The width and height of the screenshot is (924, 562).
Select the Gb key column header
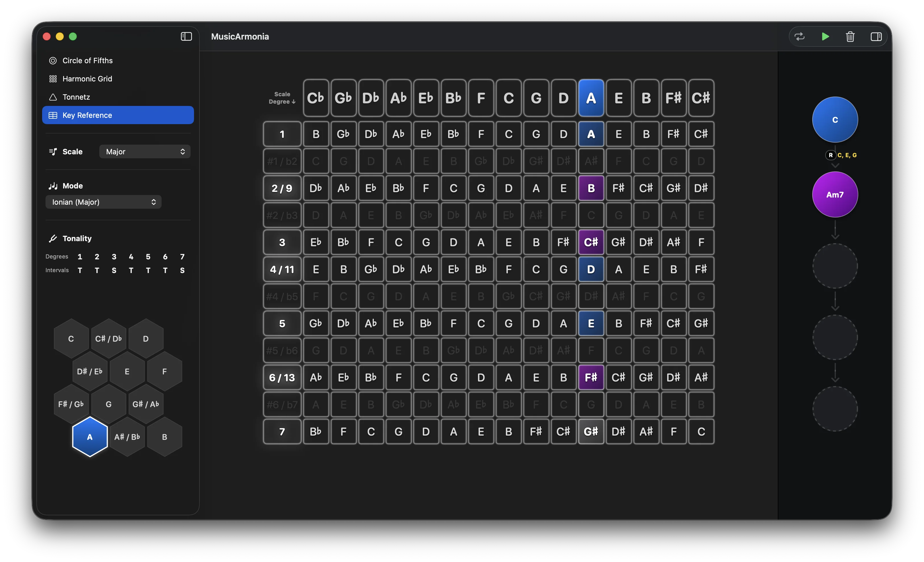pyautogui.click(x=343, y=98)
